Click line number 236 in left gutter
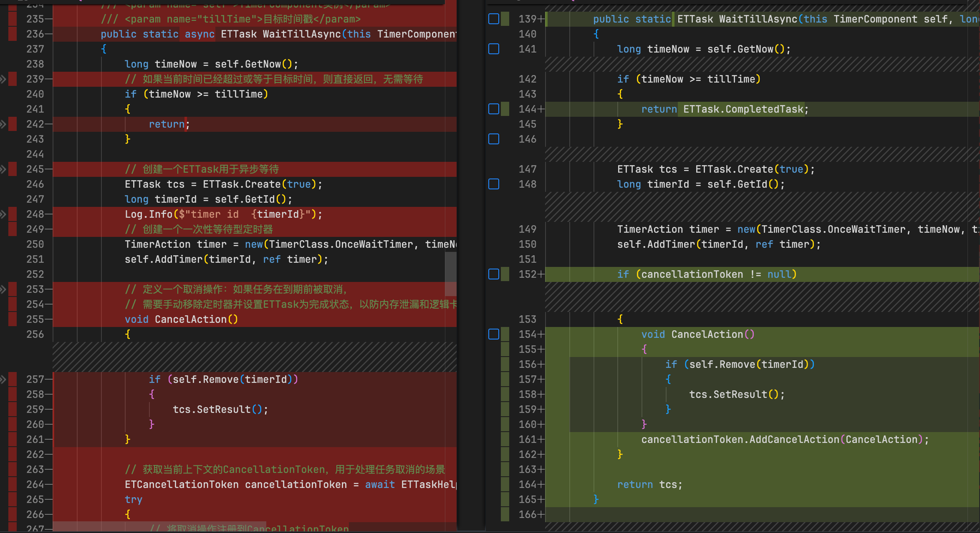The width and height of the screenshot is (980, 533). tap(35, 34)
